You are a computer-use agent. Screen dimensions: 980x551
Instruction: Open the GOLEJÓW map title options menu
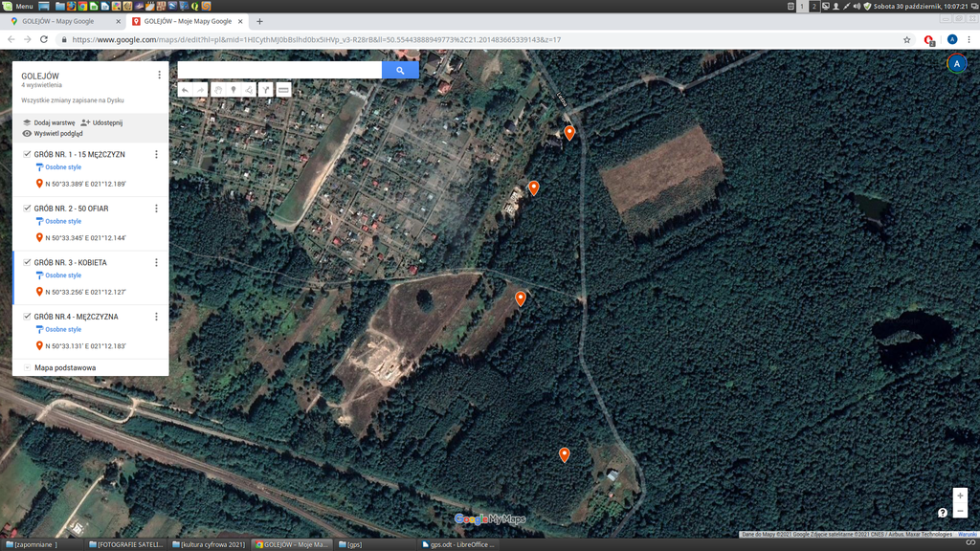click(159, 75)
